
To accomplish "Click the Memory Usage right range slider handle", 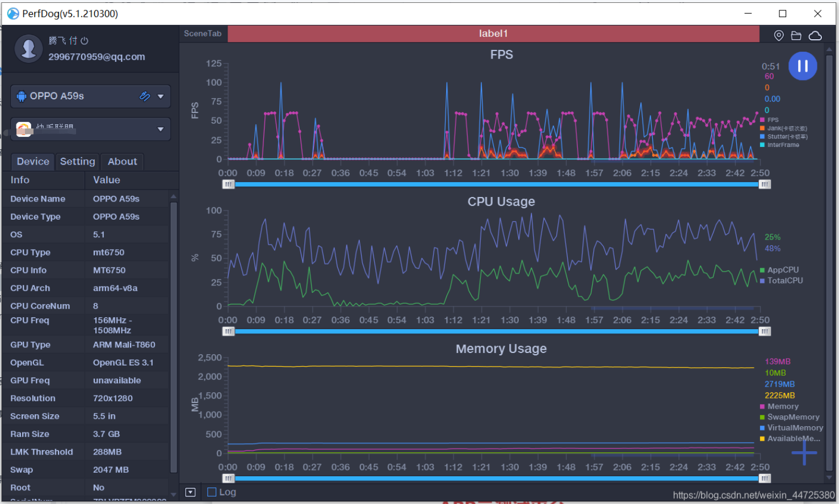I will tap(765, 478).
